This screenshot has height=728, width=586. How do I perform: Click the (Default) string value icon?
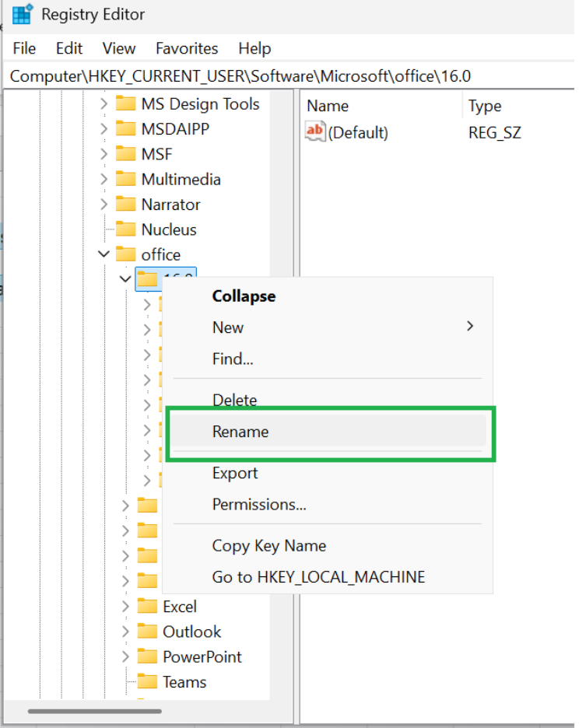tap(315, 131)
